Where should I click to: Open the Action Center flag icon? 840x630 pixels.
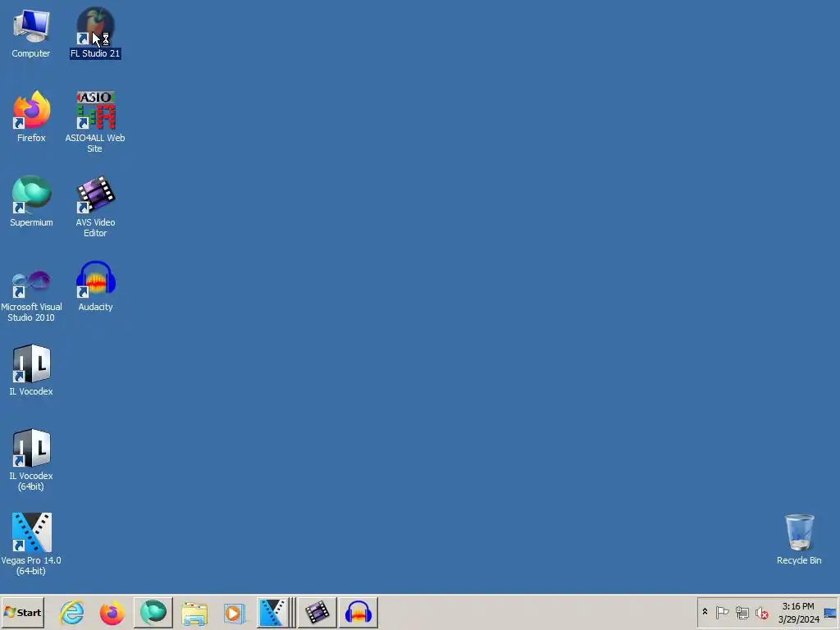[x=722, y=612]
